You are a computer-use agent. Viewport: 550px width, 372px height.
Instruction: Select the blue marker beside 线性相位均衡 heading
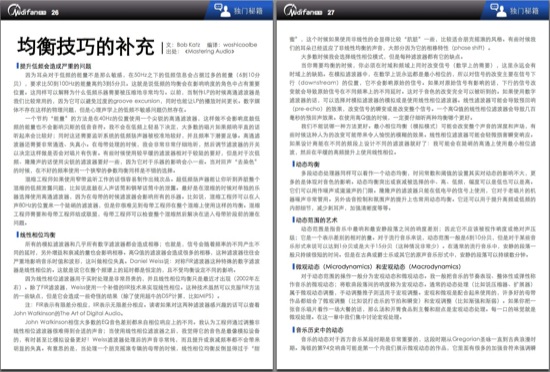(x=17, y=234)
